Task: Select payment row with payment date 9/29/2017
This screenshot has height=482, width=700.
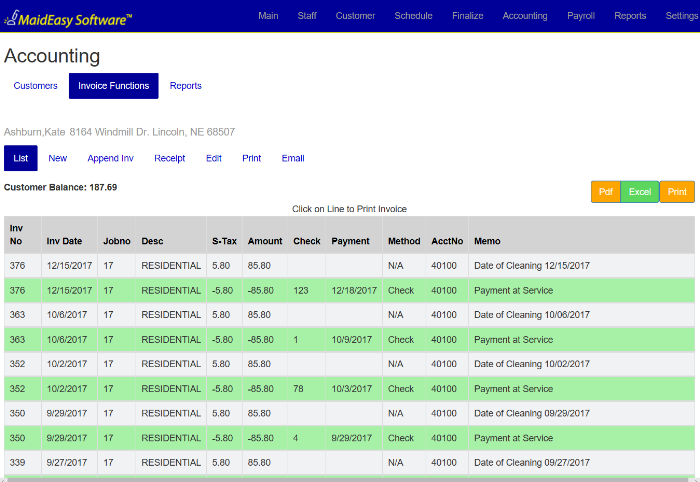Action: tap(350, 438)
